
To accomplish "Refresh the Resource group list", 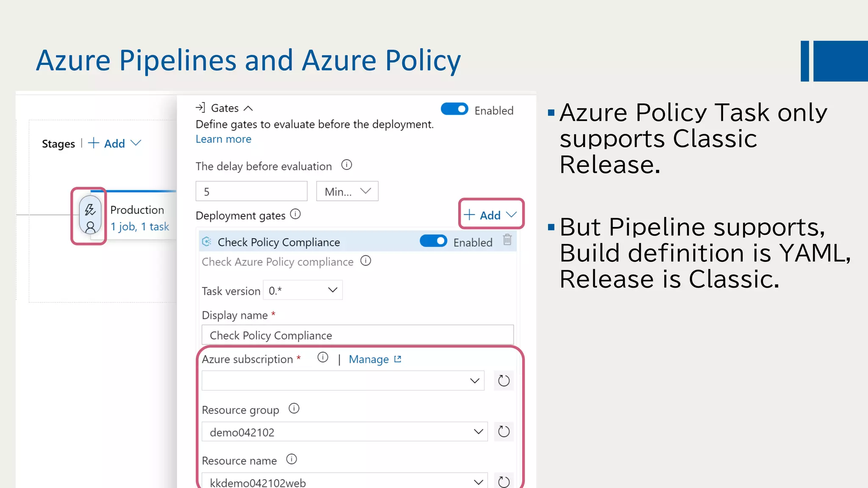I will point(504,432).
